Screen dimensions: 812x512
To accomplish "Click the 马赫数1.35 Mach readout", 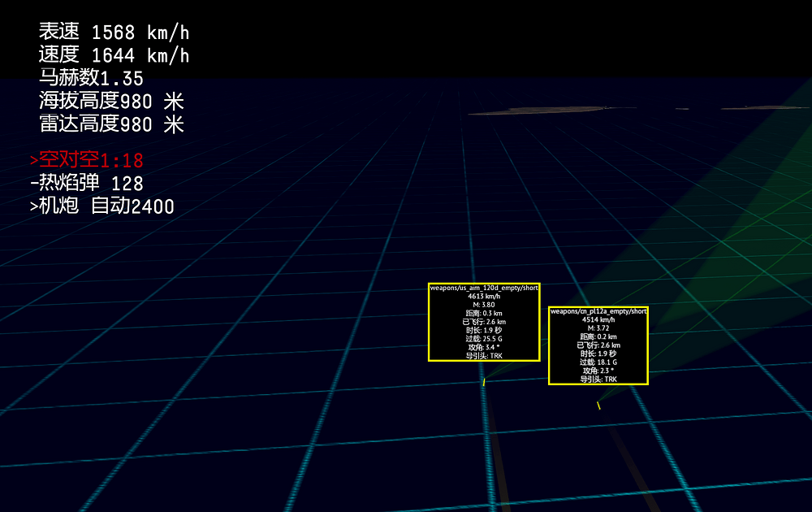I will click(91, 78).
